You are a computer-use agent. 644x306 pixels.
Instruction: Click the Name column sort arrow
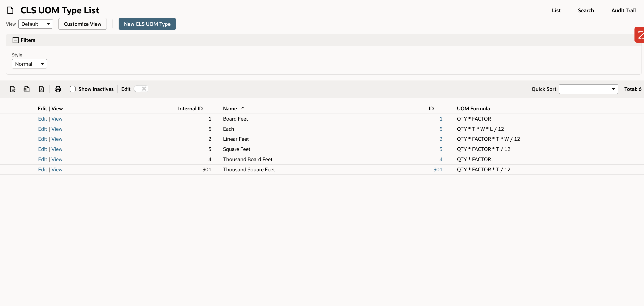(243, 109)
